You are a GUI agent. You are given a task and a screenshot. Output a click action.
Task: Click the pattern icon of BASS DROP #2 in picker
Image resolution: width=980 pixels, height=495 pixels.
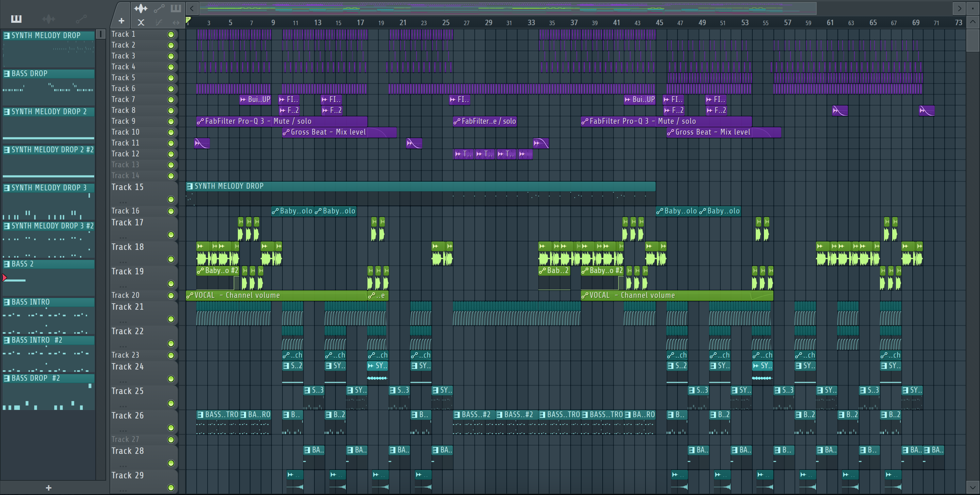(x=6, y=378)
